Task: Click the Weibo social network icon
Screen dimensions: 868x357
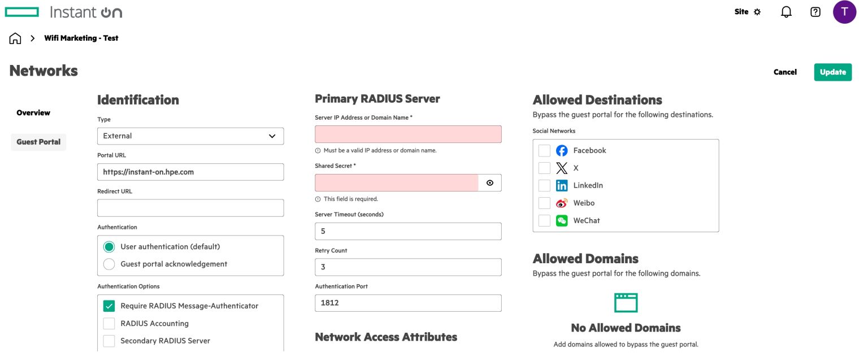Action: coord(562,203)
